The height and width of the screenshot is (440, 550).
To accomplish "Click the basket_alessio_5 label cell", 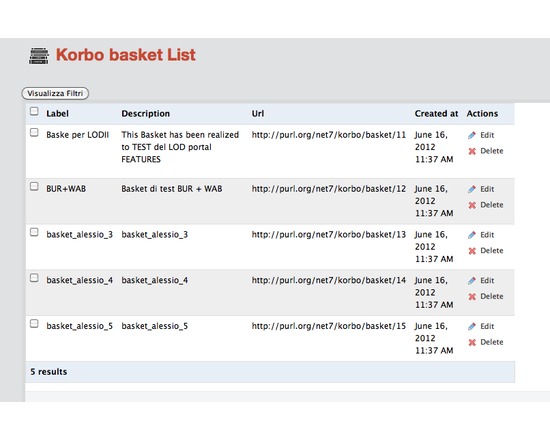I will [80, 326].
